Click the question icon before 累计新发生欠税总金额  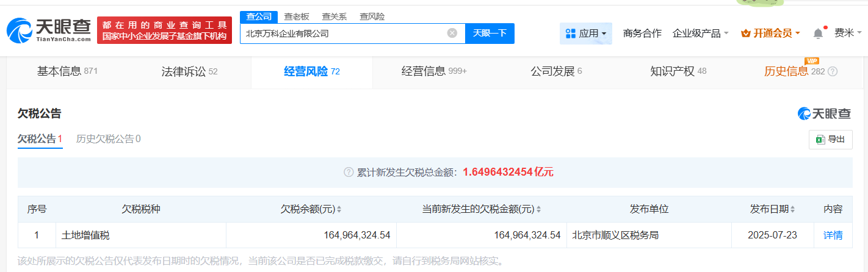point(349,173)
